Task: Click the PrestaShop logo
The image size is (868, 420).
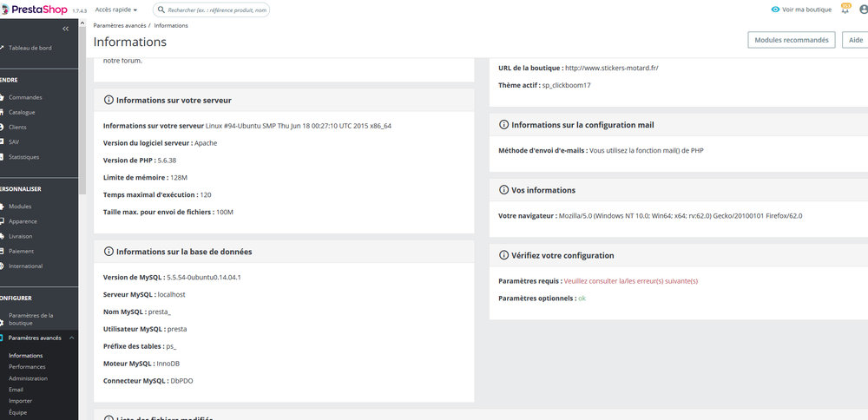Action: click(33, 10)
